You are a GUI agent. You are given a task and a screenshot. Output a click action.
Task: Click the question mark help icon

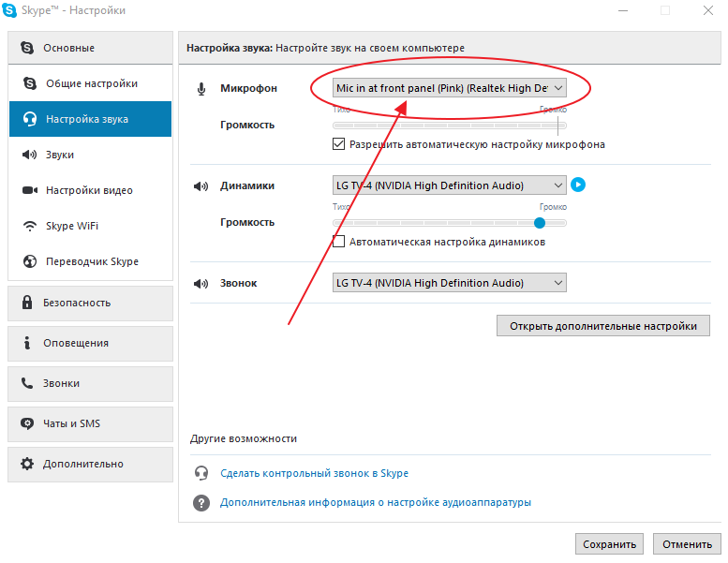201,503
